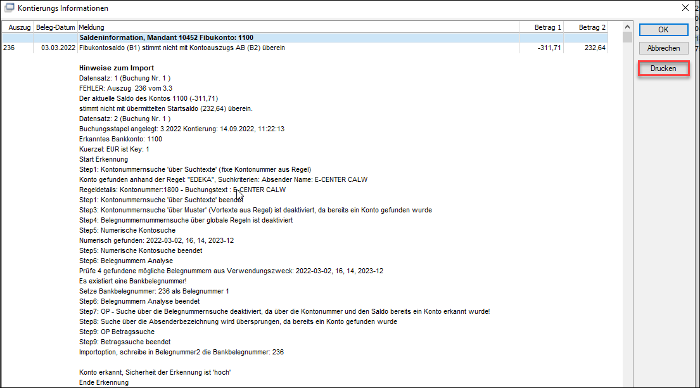Click line Prüfe 4 gefundene mögliche Belegnummern
This screenshot has height=388, width=700.
231,271
